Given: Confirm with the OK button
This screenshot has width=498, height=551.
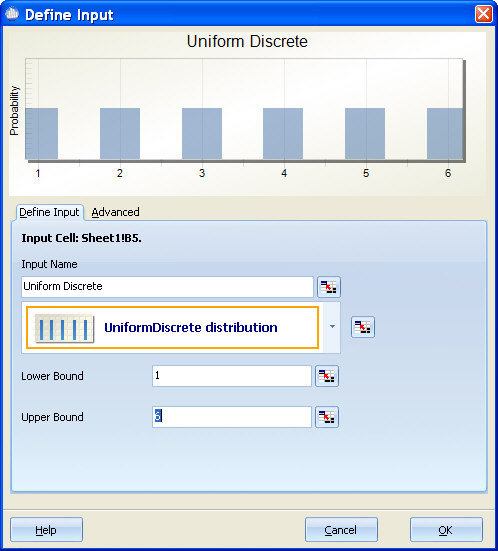Looking at the screenshot, I should point(446,530).
